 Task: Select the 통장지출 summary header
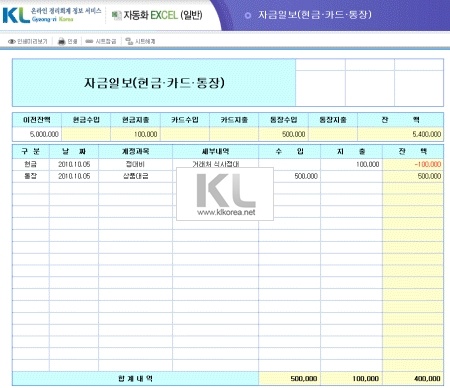click(x=333, y=120)
